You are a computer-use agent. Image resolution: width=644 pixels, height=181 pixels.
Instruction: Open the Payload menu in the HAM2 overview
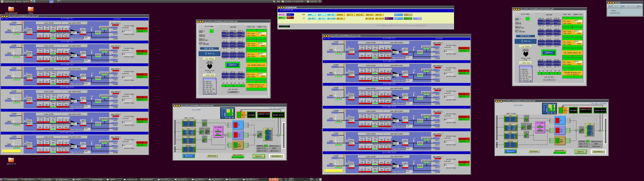pos(189,156)
